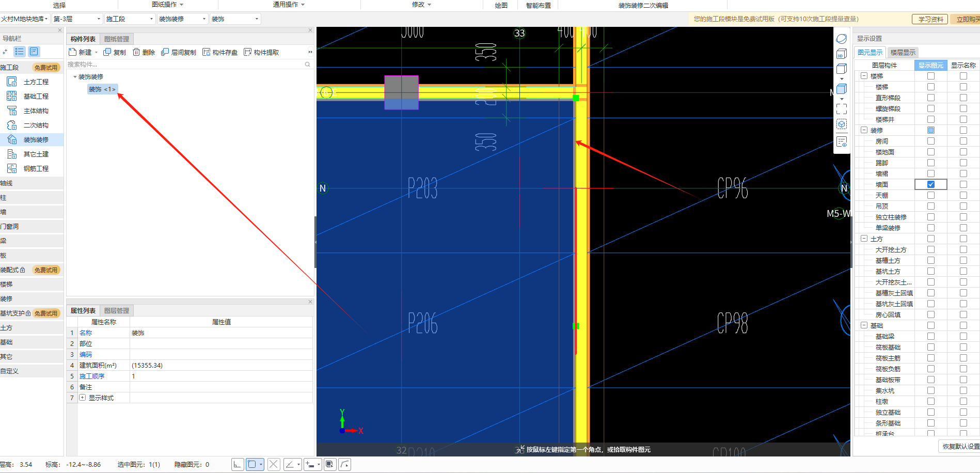The image size is (980, 473).
Task: Open the 第-3层 floor dropdown
Action: click(x=77, y=19)
